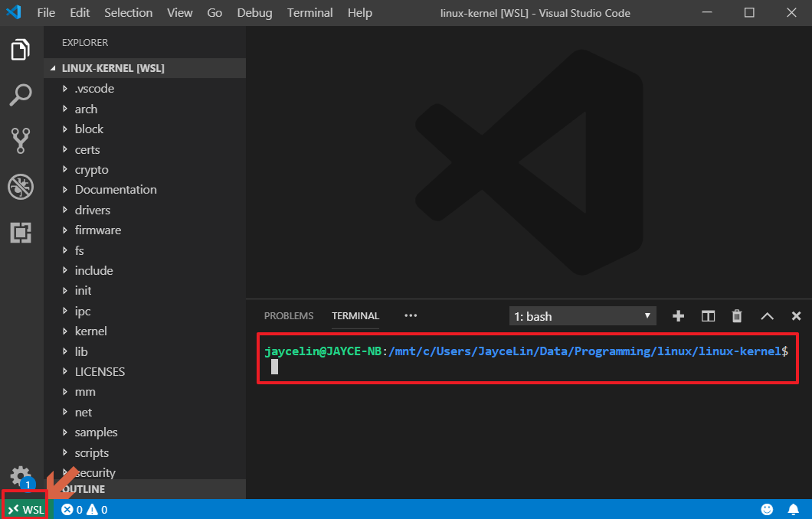Open the File menu
The height and width of the screenshot is (519, 812).
pos(46,12)
